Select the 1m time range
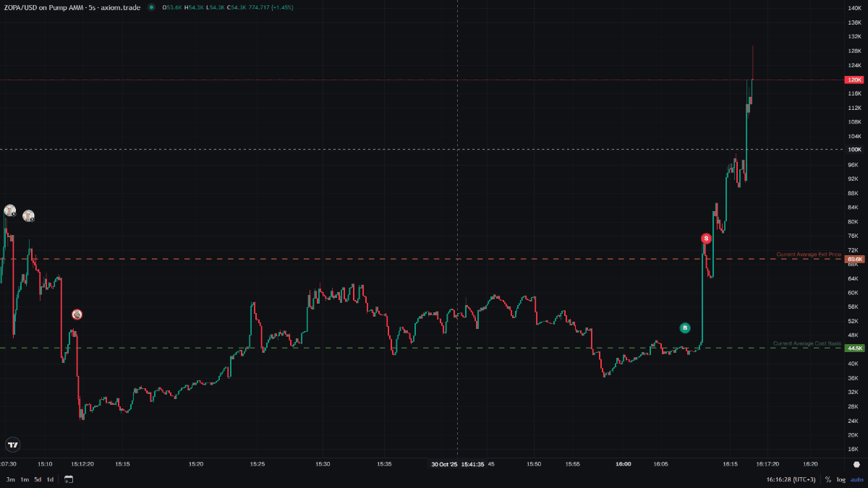The height and width of the screenshot is (488, 868). tap(24, 479)
